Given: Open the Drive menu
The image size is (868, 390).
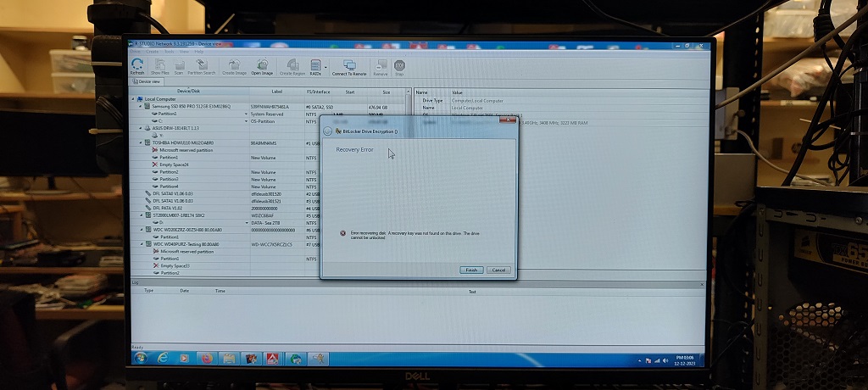Looking at the screenshot, I should click(135, 52).
